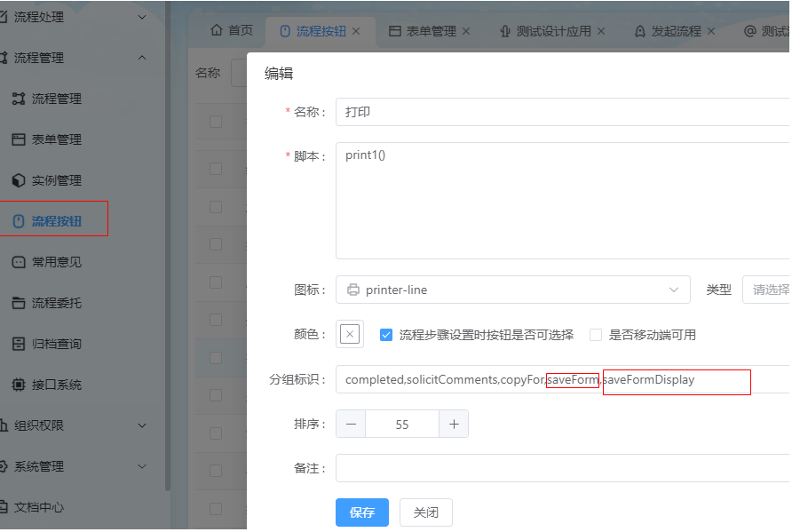Increase 排序 value with plus button

454,424
